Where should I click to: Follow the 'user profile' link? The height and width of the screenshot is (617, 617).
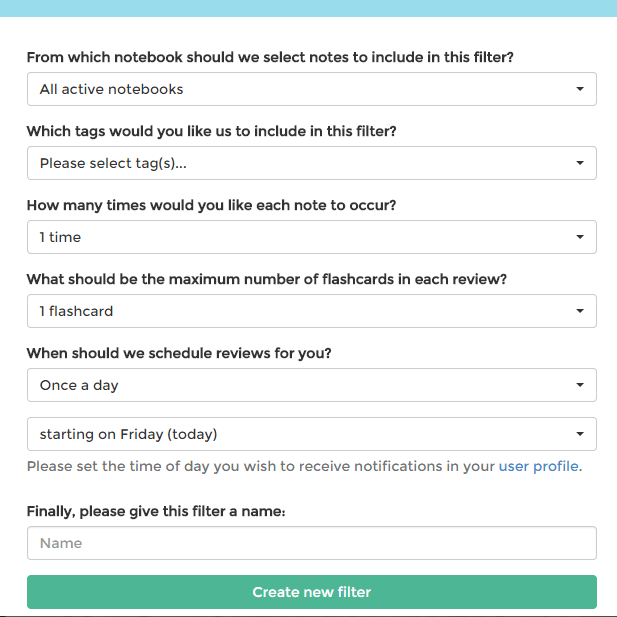click(539, 466)
